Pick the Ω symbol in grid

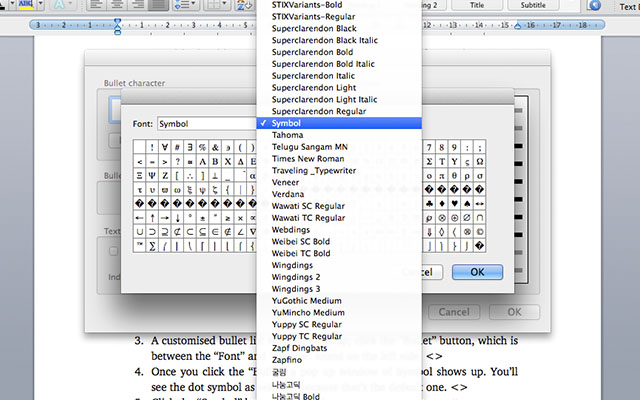tap(480, 162)
